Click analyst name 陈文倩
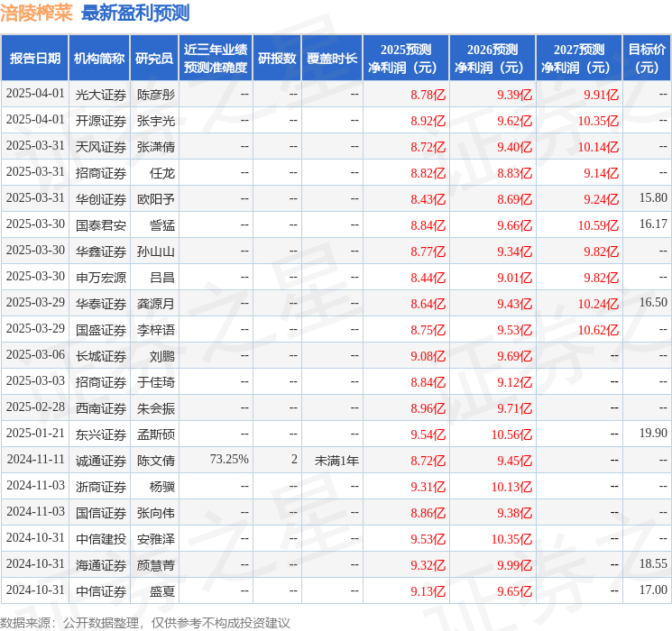The height and width of the screenshot is (631, 672). coord(155,461)
